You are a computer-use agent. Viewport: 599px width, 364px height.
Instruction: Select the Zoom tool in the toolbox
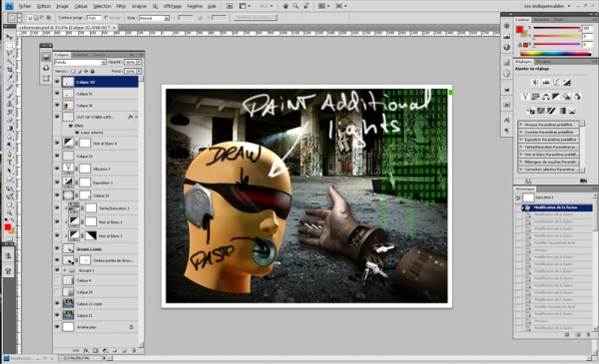pyautogui.click(x=10, y=212)
